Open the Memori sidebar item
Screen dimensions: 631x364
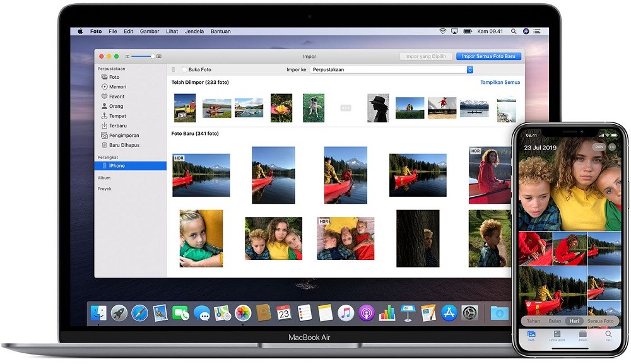118,87
